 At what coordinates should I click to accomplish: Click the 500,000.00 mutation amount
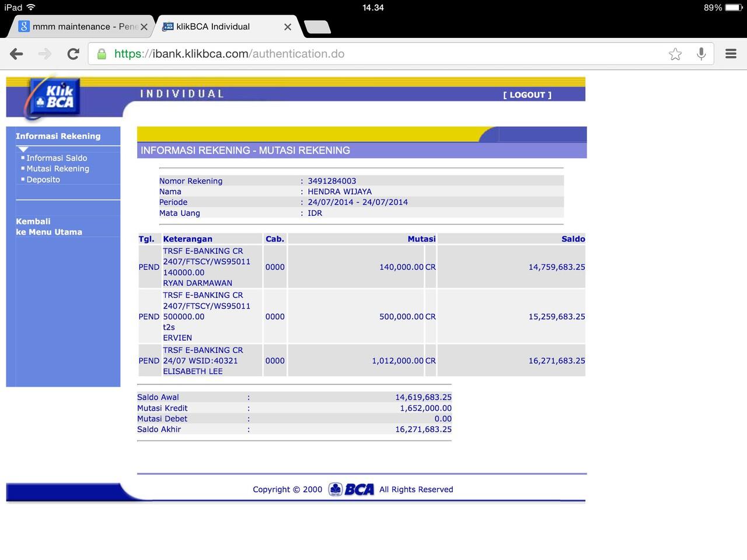tap(402, 317)
